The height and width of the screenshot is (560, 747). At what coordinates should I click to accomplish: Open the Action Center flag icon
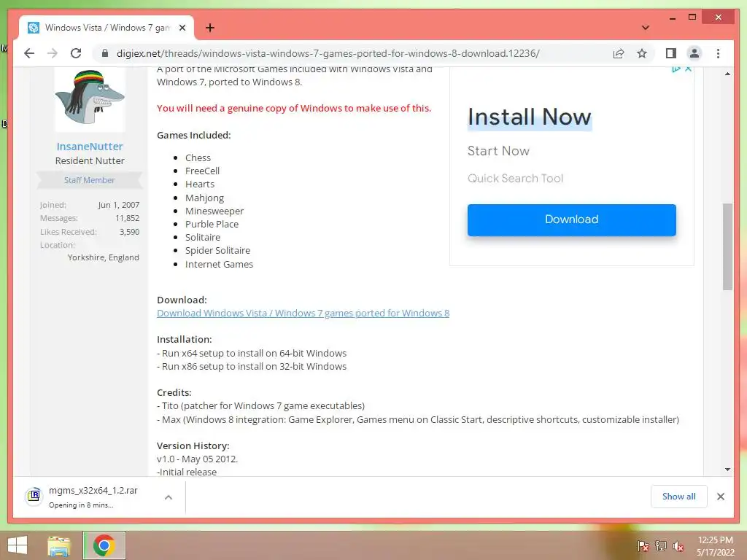point(642,546)
